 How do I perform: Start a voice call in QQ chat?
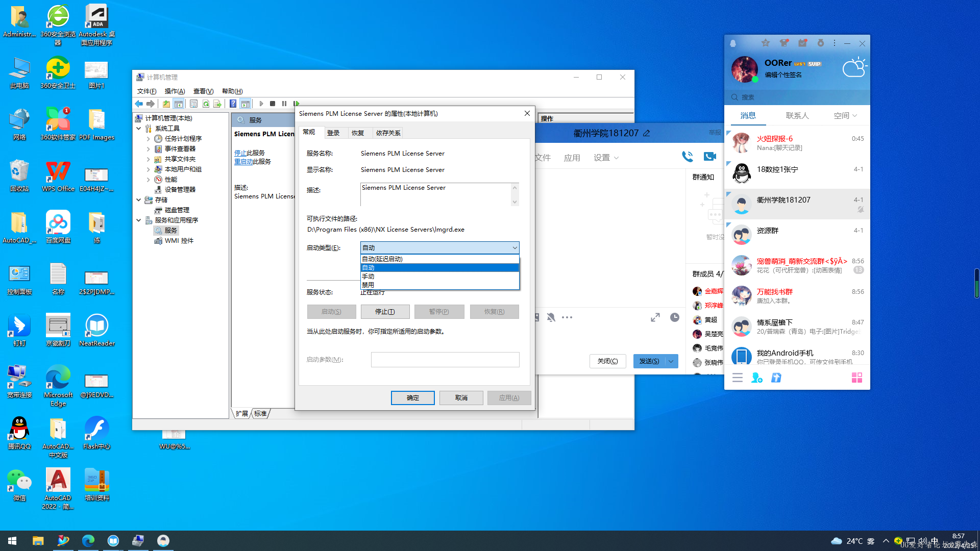click(x=688, y=157)
